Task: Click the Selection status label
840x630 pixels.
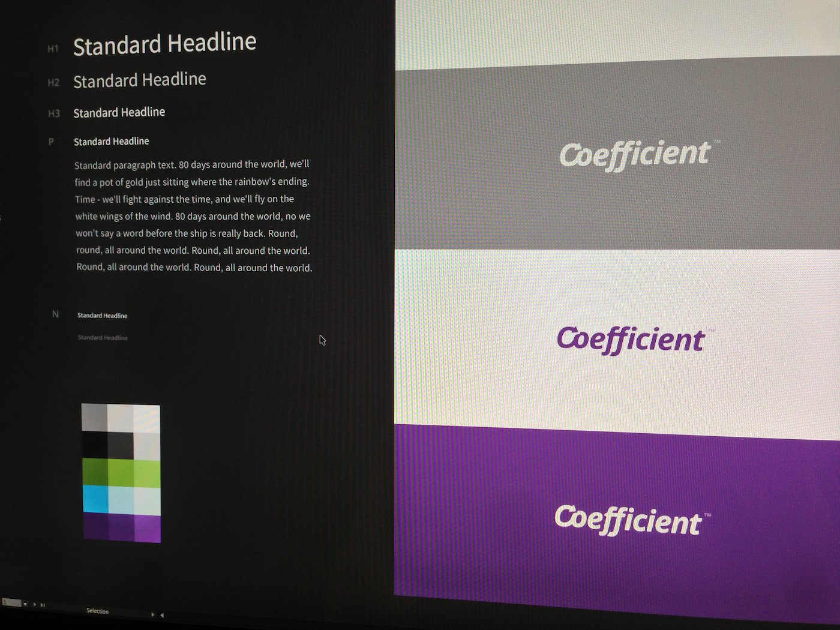Action: click(97, 611)
